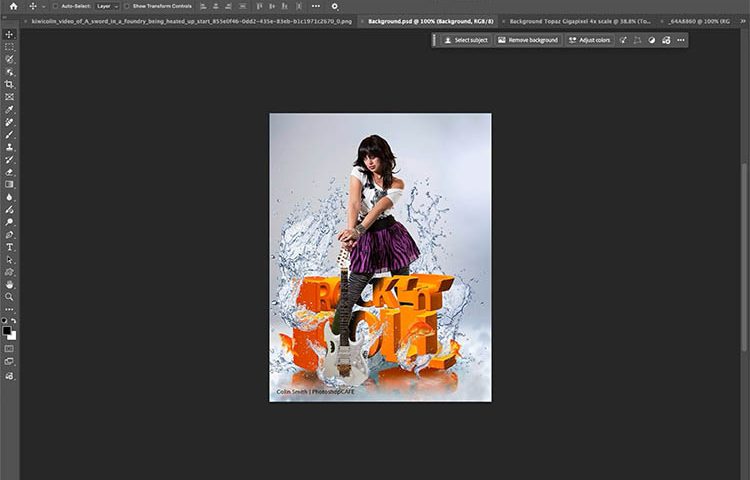The width and height of the screenshot is (750, 480).
Task: Open the options bar settings gear
Action: click(x=334, y=6)
